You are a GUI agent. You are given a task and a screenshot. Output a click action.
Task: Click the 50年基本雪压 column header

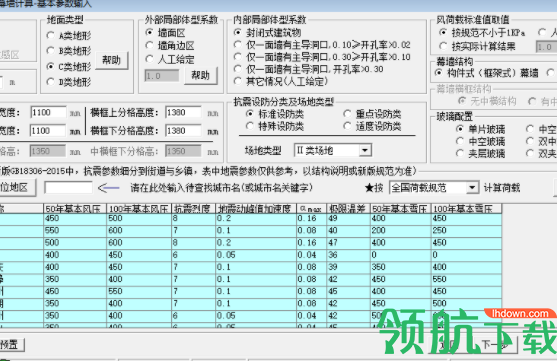tap(400, 209)
